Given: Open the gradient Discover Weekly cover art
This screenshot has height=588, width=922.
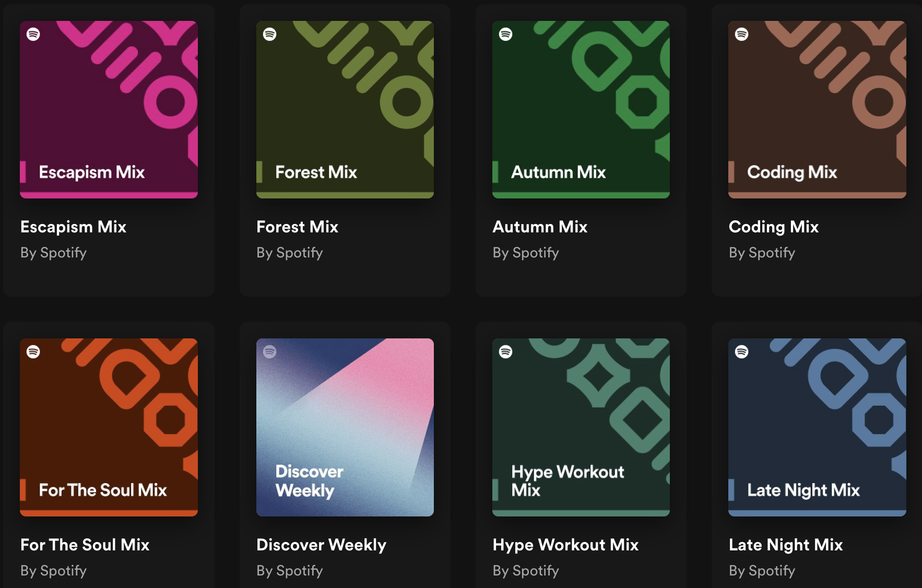Looking at the screenshot, I should [345, 427].
